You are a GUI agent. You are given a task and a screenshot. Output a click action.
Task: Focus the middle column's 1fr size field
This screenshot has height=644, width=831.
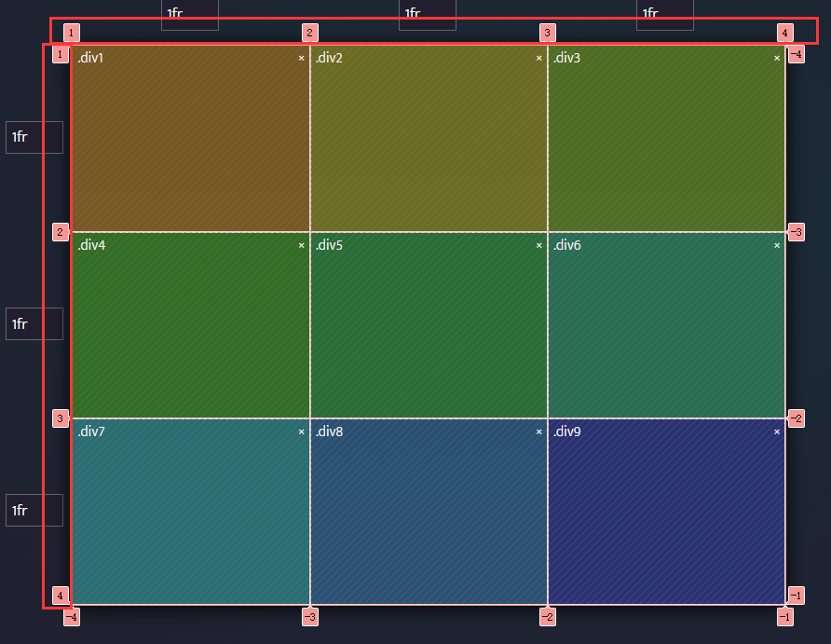[427, 14]
